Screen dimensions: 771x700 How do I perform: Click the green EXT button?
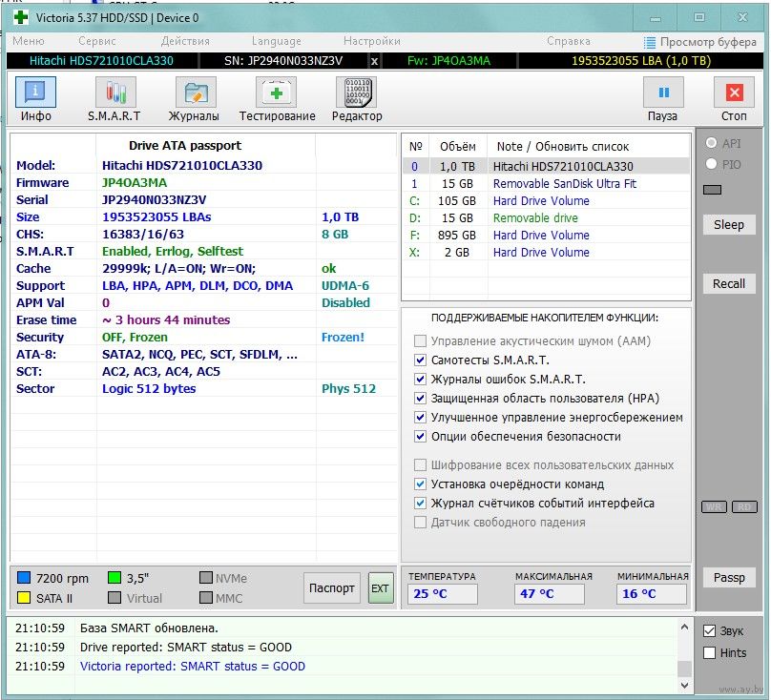tap(381, 587)
